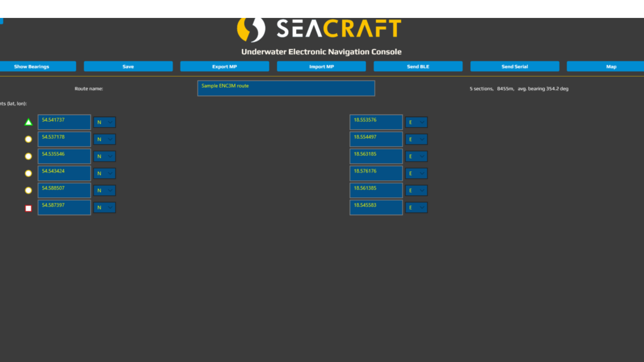Click the Save button
The image size is (644, 362).
point(128,66)
